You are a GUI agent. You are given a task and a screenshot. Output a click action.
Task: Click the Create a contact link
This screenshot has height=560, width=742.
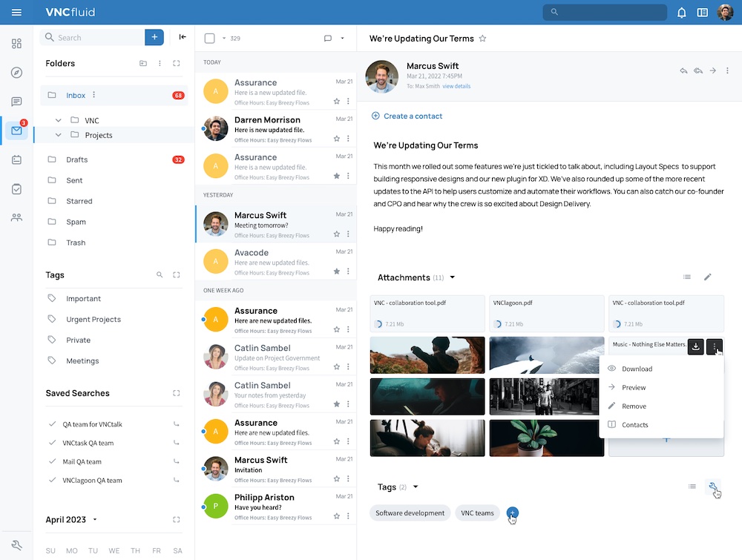pos(413,116)
